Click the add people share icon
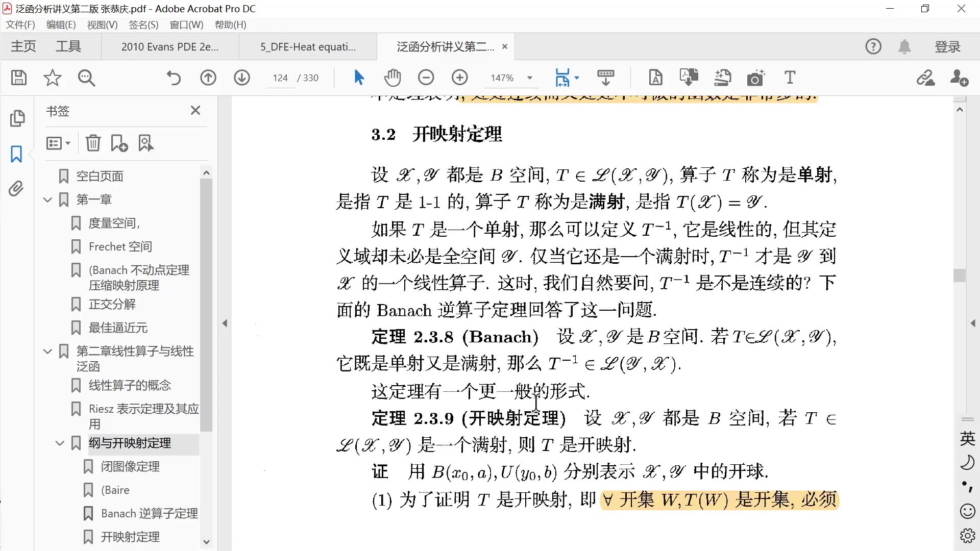The height and width of the screenshot is (551, 980). pyautogui.click(x=959, y=78)
